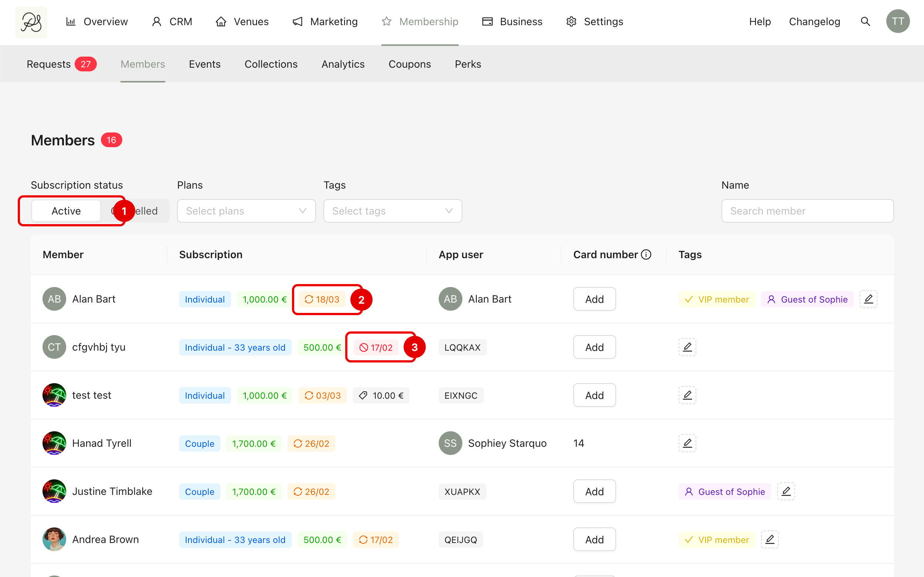Click the search magnifier icon in header
The width and height of the screenshot is (924, 577).
(x=865, y=22)
